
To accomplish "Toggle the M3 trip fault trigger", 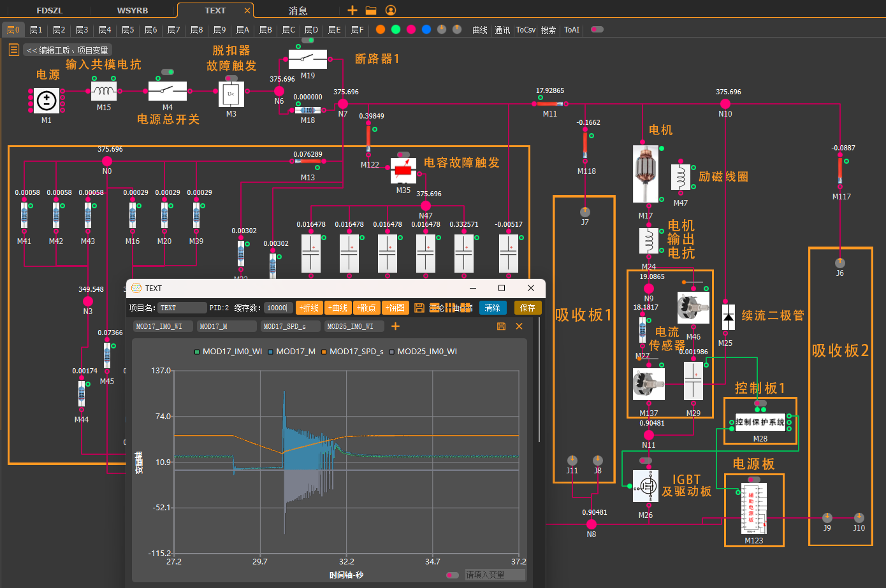I will [x=231, y=78].
